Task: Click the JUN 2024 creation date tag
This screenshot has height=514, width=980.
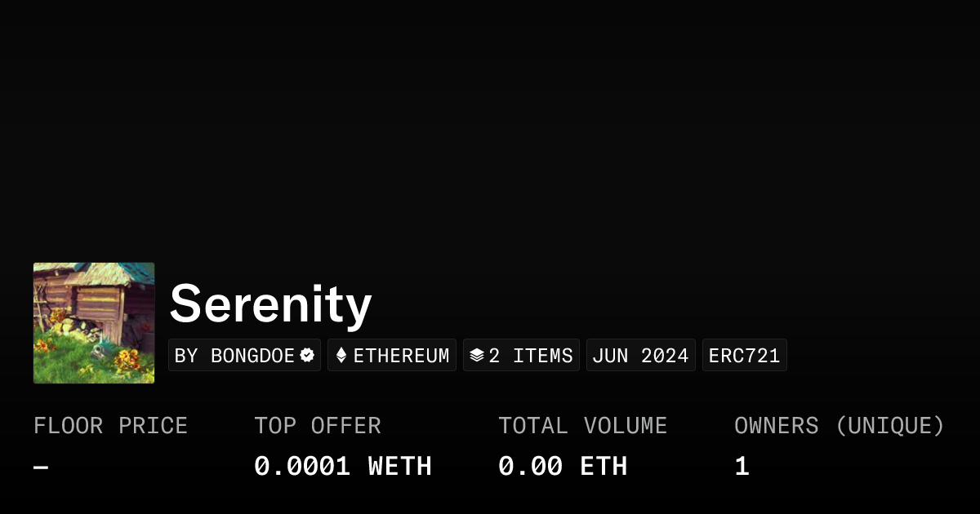Action: [x=641, y=356]
